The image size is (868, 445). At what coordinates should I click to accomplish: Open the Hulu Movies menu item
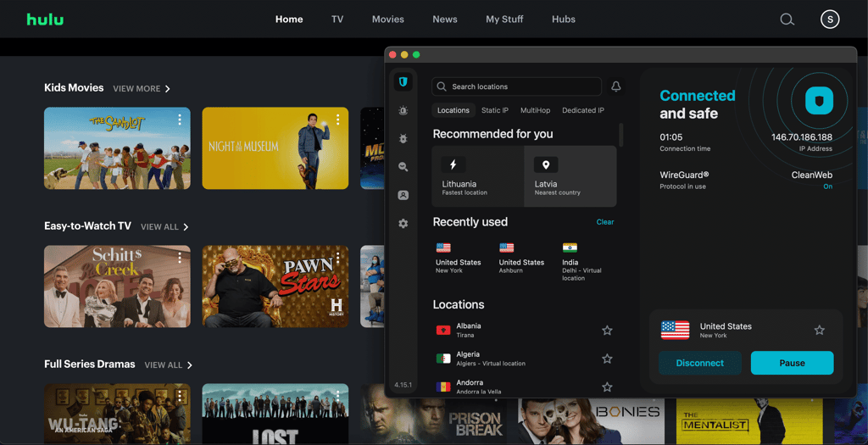coord(387,19)
